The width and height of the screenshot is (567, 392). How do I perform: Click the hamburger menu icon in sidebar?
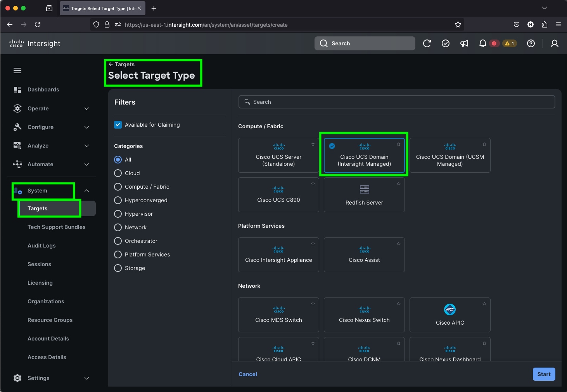[17, 70]
